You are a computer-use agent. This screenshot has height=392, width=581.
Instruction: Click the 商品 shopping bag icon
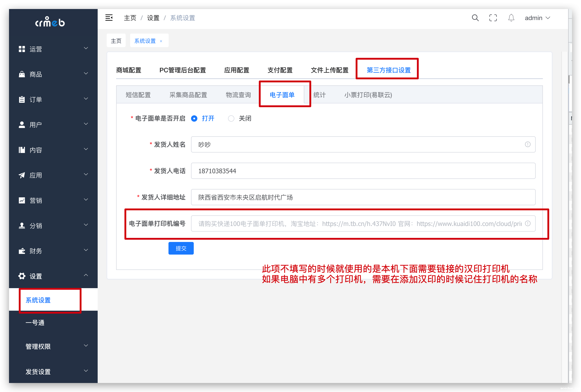pyautogui.click(x=22, y=74)
